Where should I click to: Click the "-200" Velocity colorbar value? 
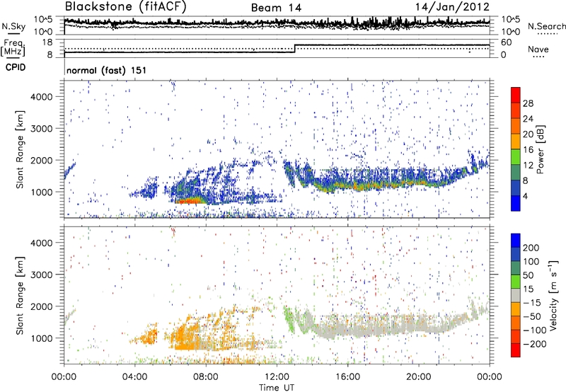(534, 344)
